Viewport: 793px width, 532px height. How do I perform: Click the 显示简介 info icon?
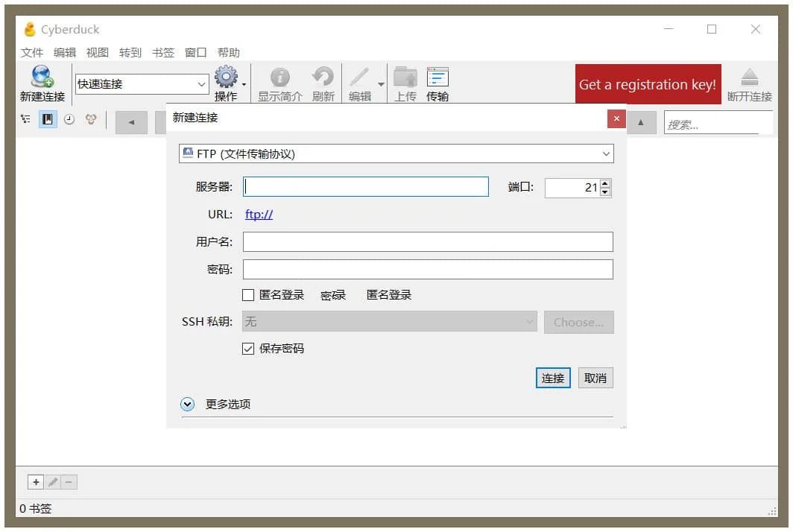[x=279, y=78]
